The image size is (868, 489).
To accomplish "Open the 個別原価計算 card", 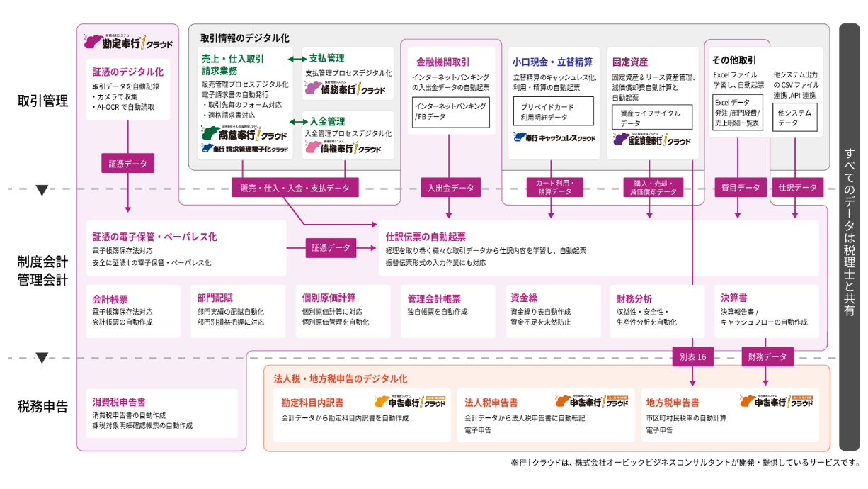I will click(343, 310).
